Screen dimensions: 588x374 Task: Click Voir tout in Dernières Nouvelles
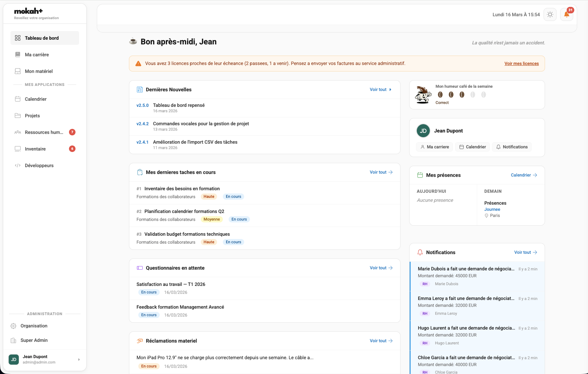tap(380, 90)
